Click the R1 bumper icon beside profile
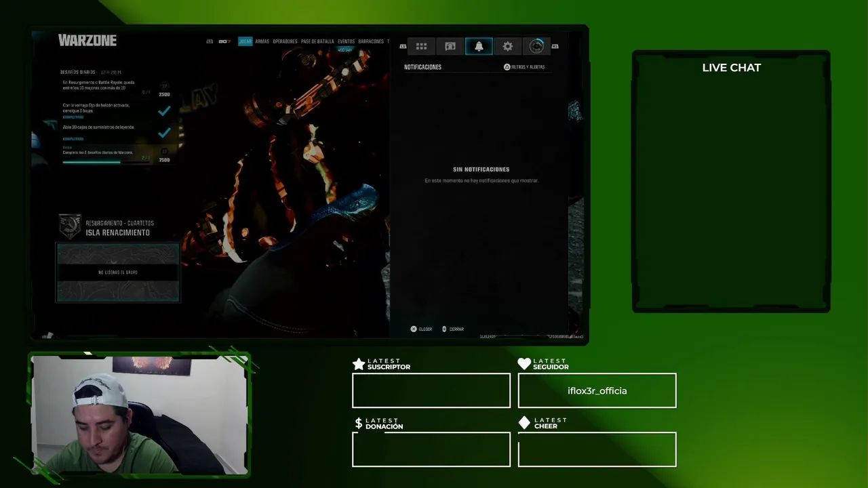868x488 pixels. point(555,46)
